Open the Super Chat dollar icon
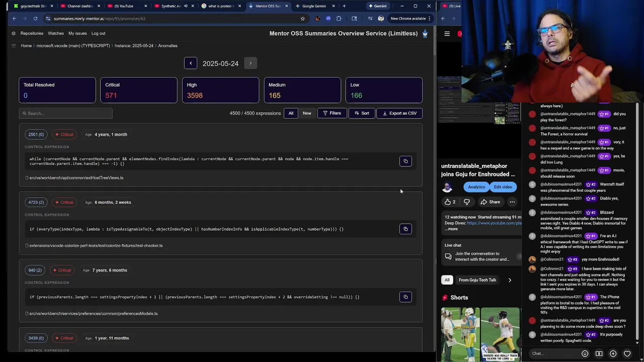 pyautogui.click(x=599, y=353)
